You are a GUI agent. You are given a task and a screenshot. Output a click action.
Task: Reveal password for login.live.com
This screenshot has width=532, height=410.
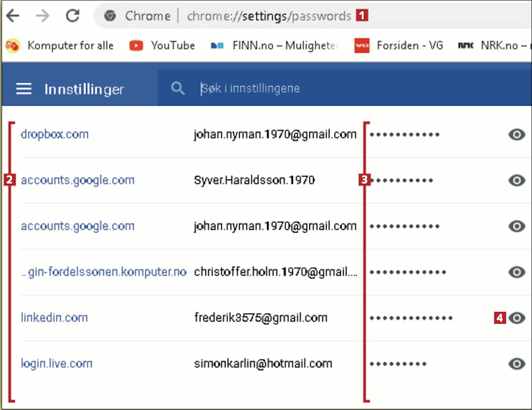tap(517, 364)
